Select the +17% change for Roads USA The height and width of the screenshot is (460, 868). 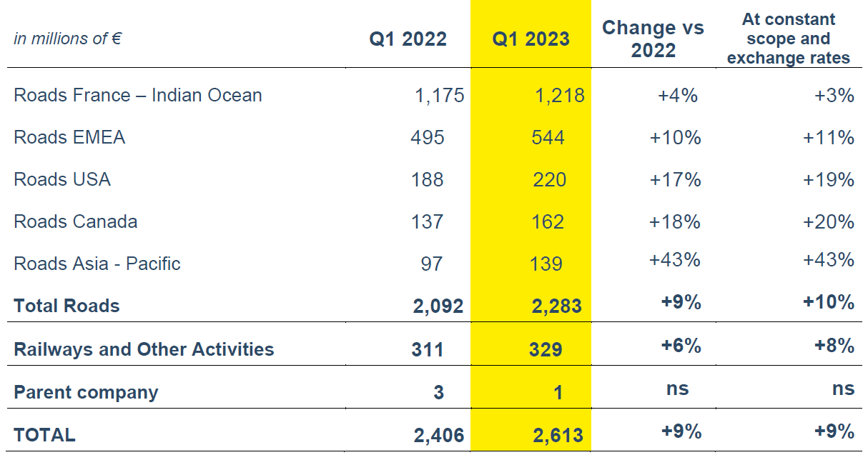point(675,179)
